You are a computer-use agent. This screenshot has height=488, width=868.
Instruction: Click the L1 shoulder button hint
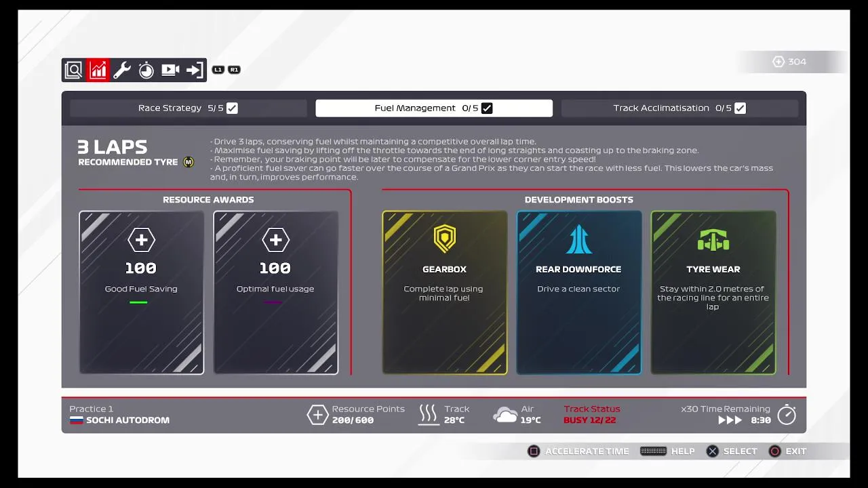click(x=218, y=70)
